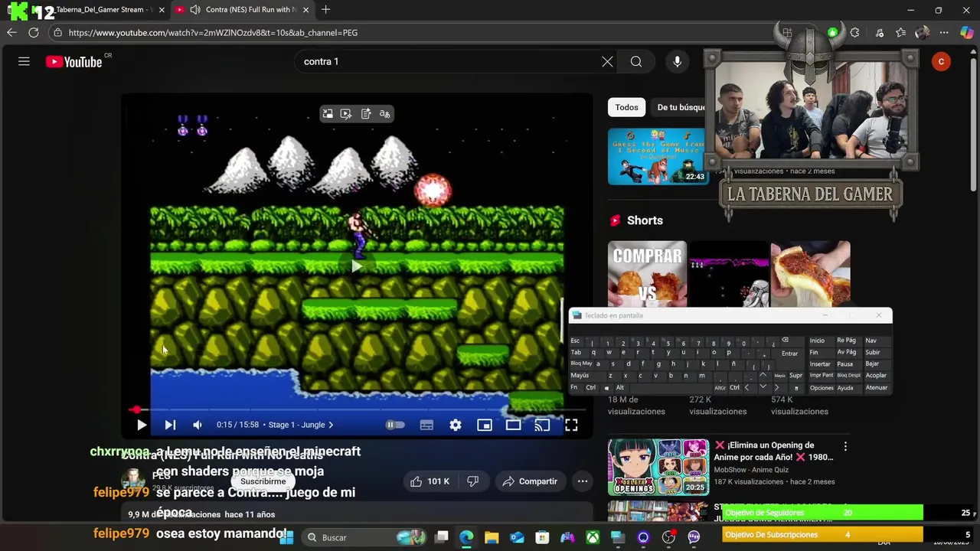
Task: Select the 'Todos' filter chip
Action: point(626,107)
